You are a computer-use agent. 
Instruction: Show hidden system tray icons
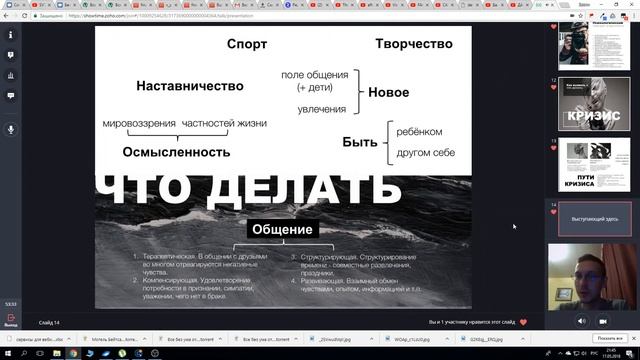560,353
